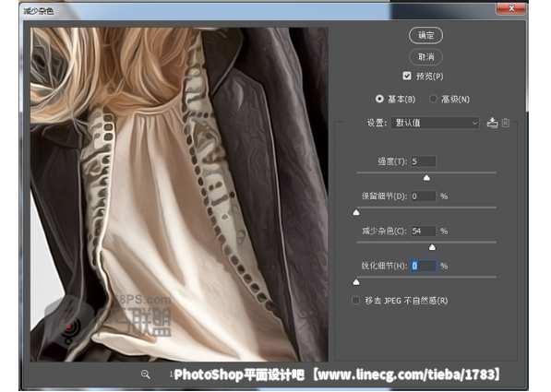The image size is (551, 392).
Task: Click the 强度(T) value field
Action: point(423,161)
